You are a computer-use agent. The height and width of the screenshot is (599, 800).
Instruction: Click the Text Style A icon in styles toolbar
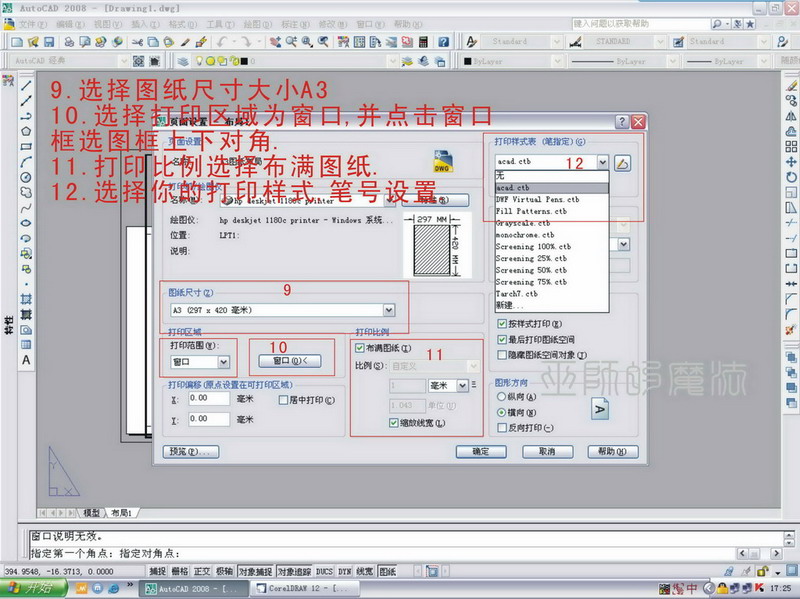[x=471, y=42]
